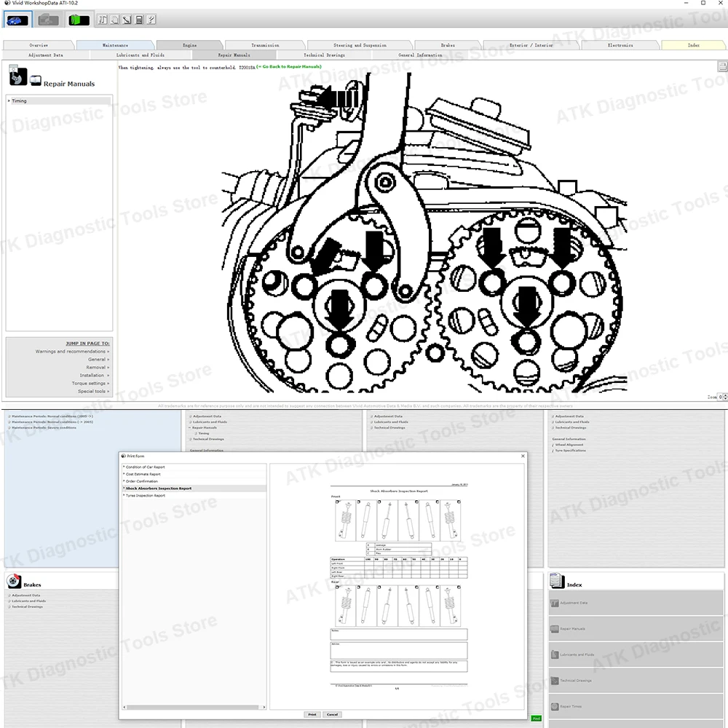Screen dimensions: 728x728
Task: Open the blue car vehicle selection icon
Action: 17,20
